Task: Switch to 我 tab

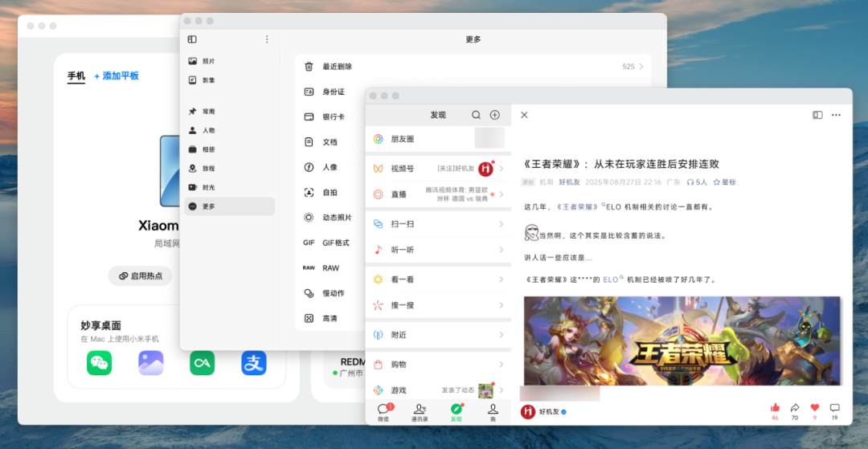Action: [493, 413]
